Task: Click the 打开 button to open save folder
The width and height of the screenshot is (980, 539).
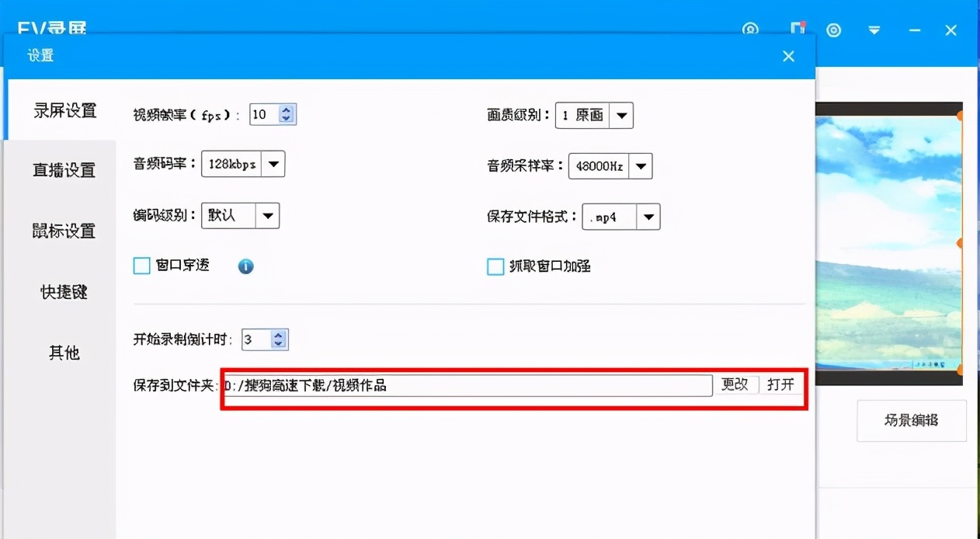Action: coord(781,384)
